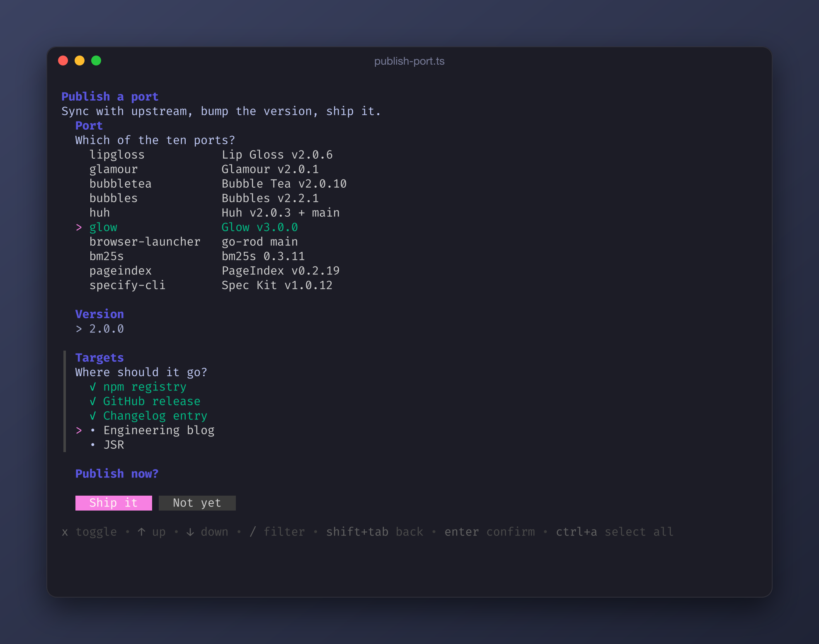This screenshot has height=644, width=819.
Task: Click the '/ filter' help hint
Action: (x=277, y=532)
